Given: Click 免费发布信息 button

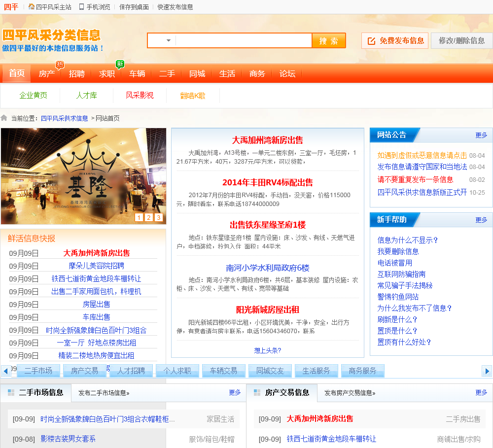Looking at the screenshot, I should coord(395,40).
